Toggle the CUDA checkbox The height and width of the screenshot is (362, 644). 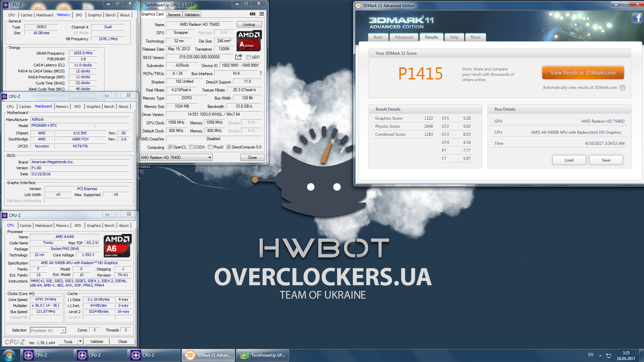[x=191, y=147]
